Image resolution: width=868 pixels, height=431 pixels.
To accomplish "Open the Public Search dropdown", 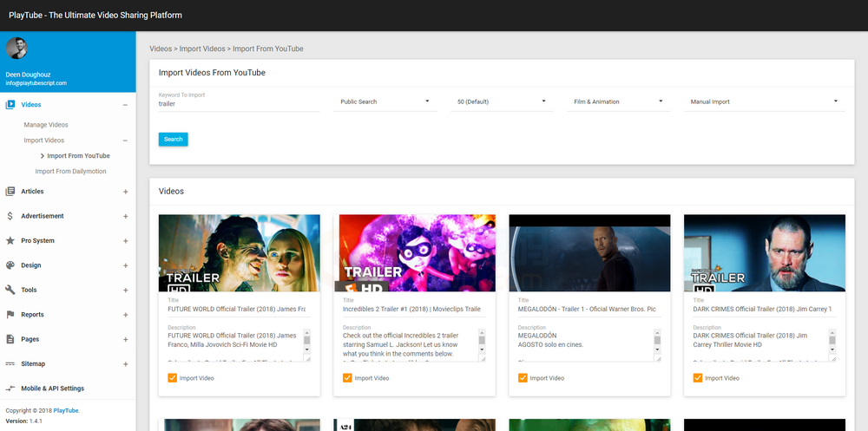I will click(x=385, y=101).
